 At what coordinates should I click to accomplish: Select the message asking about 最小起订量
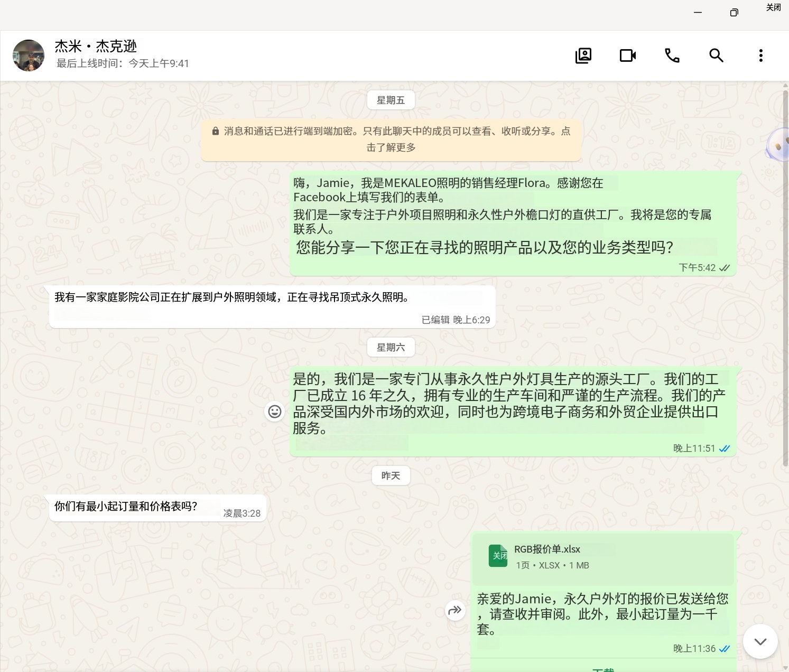[x=157, y=508]
